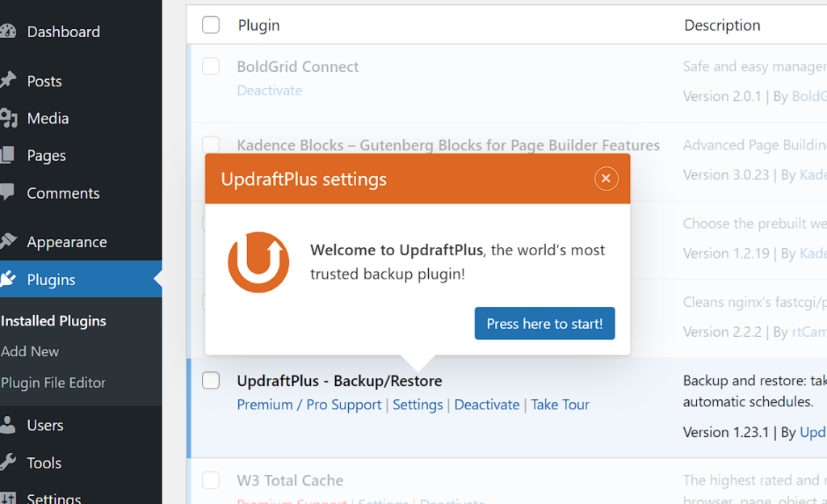
Task: Open the Plugins menu in sidebar
Action: point(51,279)
